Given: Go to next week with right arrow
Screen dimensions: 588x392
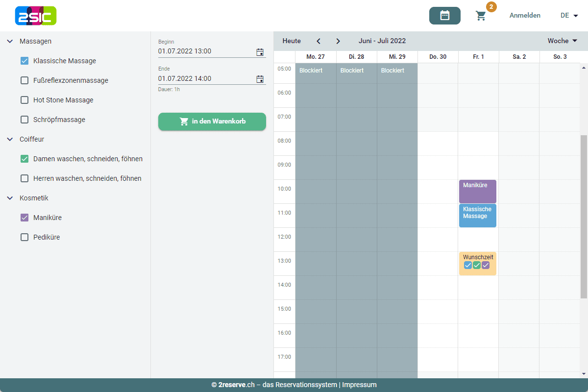Looking at the screenshot, I should [x=338, y=41].
